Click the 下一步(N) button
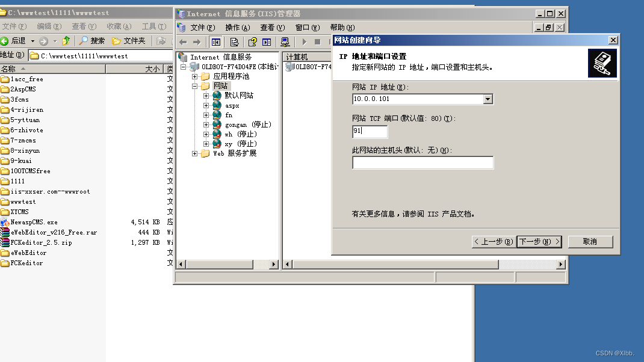 point(539,242)
